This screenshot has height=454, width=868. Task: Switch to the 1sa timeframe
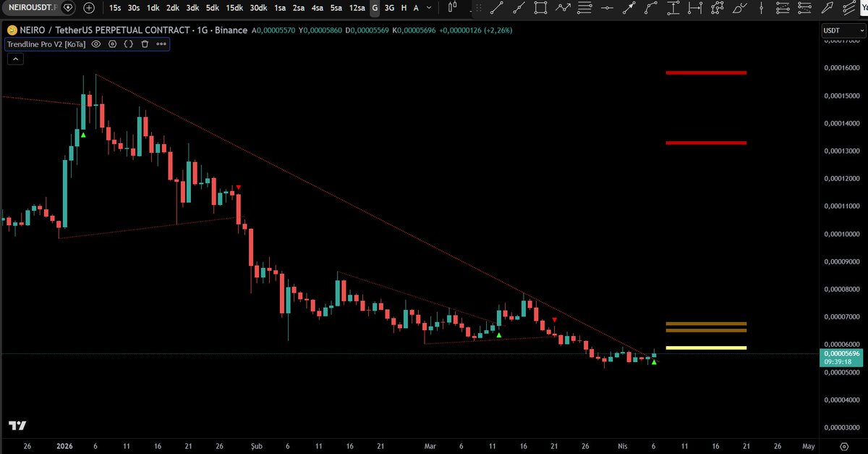(x=280, y=8)
